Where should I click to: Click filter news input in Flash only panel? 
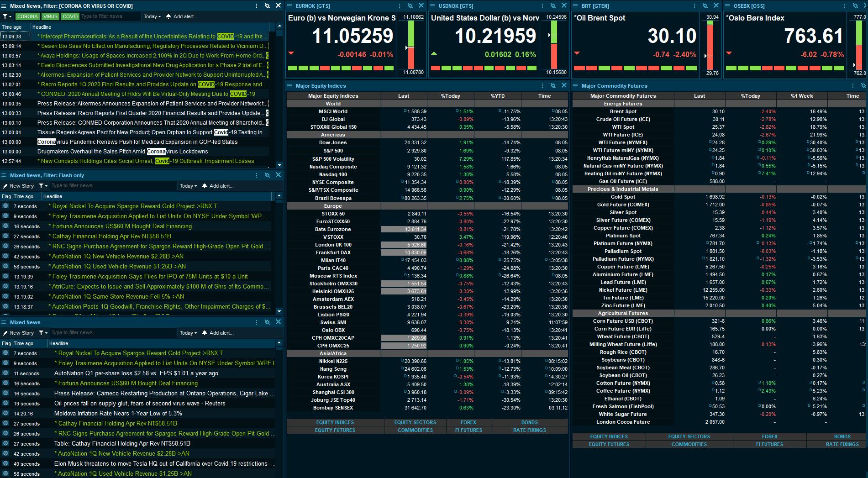pyautogui.click(x=113, y=186)
